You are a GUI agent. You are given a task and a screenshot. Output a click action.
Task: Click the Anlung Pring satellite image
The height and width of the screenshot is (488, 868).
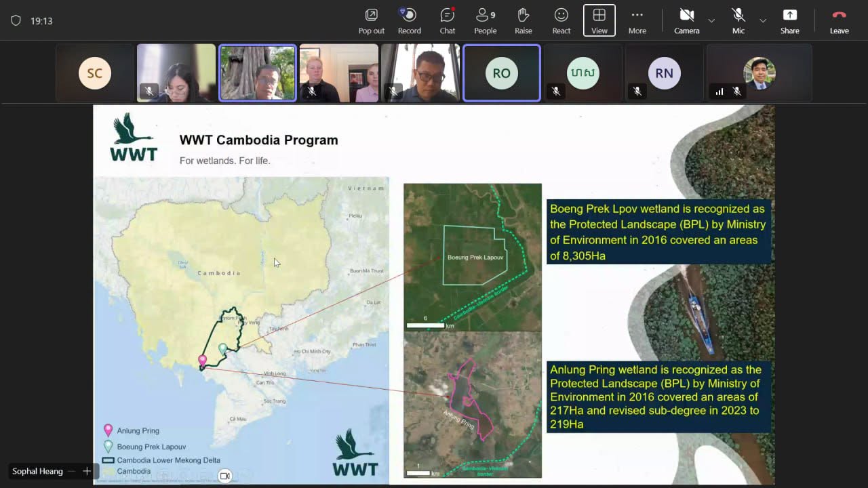[473, 405]
